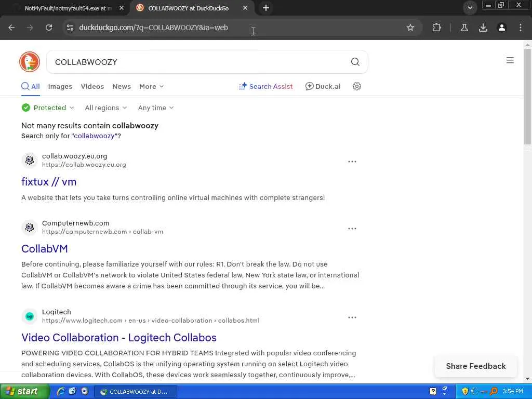Open the Protected safe search dropdown
Image resolution: width=532 pixels, height=399 pixels.
coord(48,108)
